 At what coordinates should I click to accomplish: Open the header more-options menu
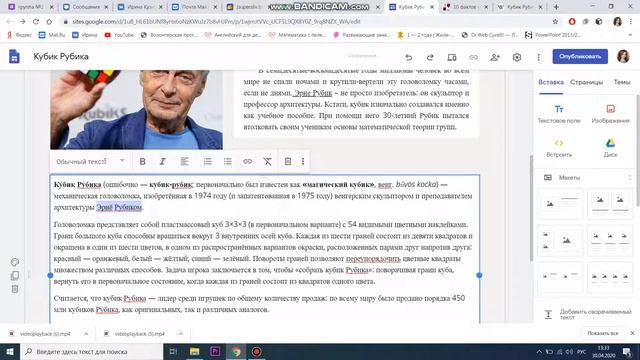point(538,57)
